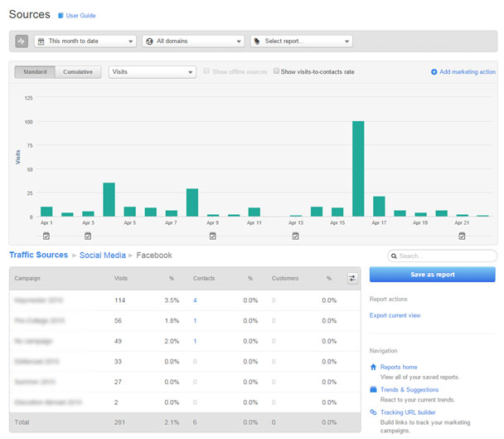504x439 pixels.
Task: Go to Social Media breadcrumb
Action: [103, 256]
